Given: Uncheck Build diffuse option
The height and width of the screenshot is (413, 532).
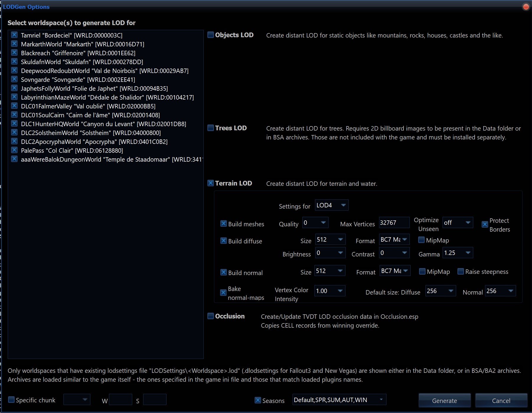Looking at the screenshot, I should tap(223, 241).
